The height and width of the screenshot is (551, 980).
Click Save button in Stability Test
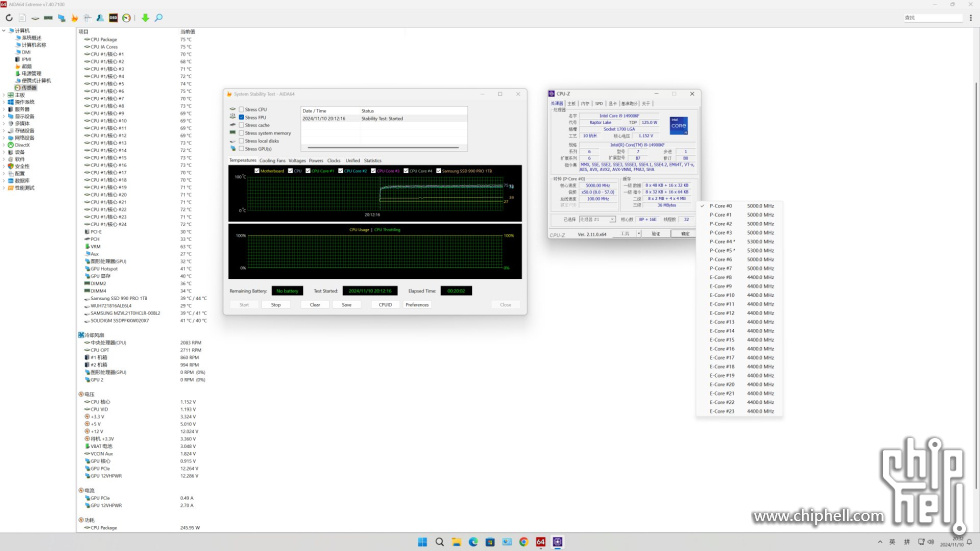pos(346,305)
